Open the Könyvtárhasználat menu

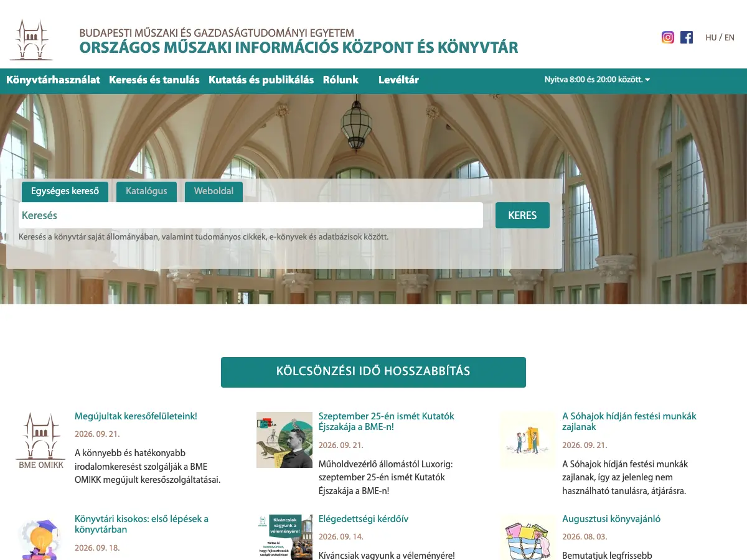coord(53,80)
